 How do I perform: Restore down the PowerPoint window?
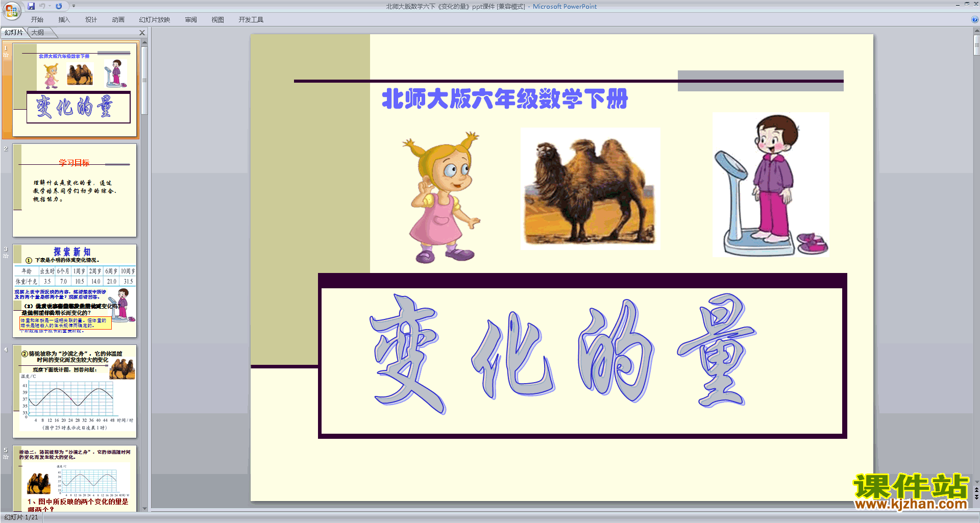967,4
